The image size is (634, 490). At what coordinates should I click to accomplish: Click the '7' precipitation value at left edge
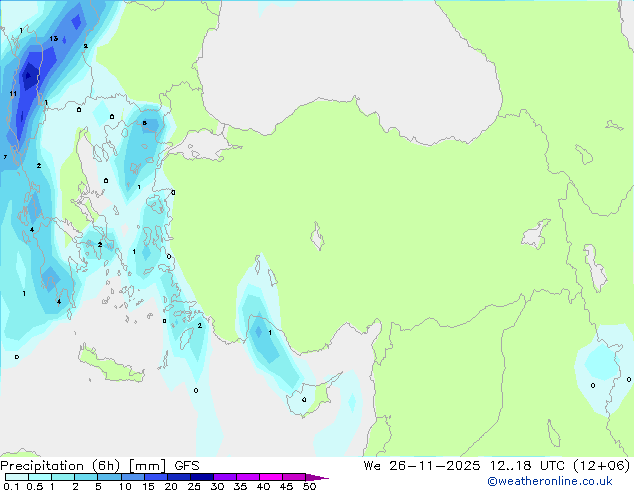[x=5, y=157]
